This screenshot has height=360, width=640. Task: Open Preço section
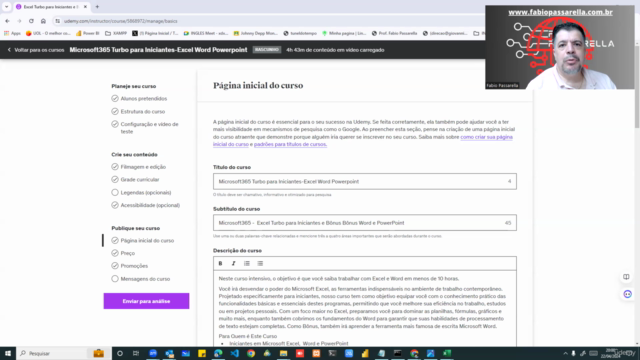(x=123, y=253)
